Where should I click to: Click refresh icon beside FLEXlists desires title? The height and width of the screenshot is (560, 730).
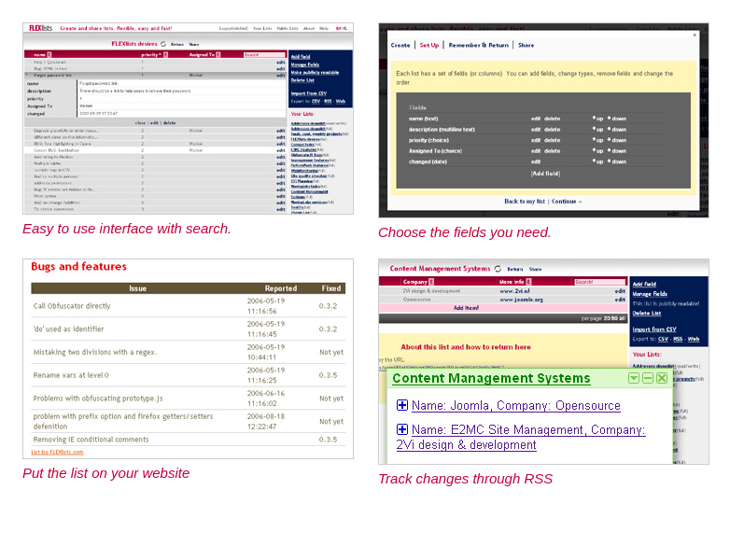click(x=163, y=44)
